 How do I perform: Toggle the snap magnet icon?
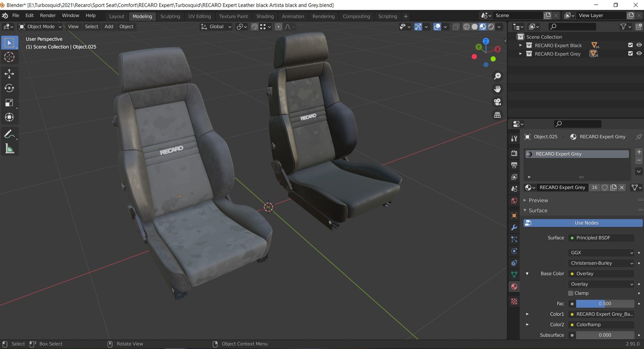[255, 26]
